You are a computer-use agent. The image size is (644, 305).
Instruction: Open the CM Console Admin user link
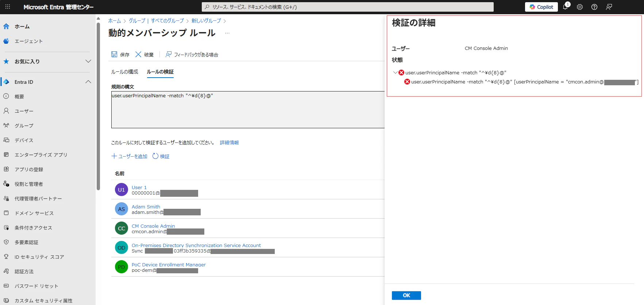pos(153,226)
